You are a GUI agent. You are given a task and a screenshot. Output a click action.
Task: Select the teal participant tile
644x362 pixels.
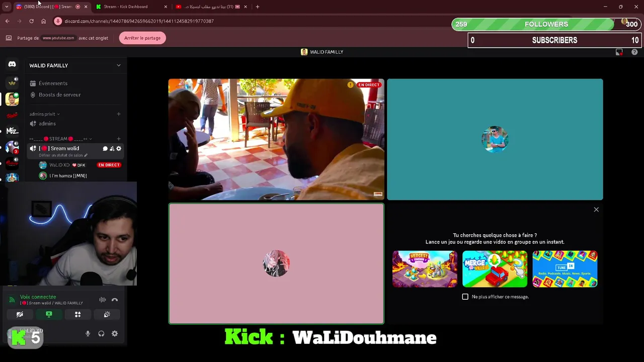pyautogui.click(x=495, y=139)
